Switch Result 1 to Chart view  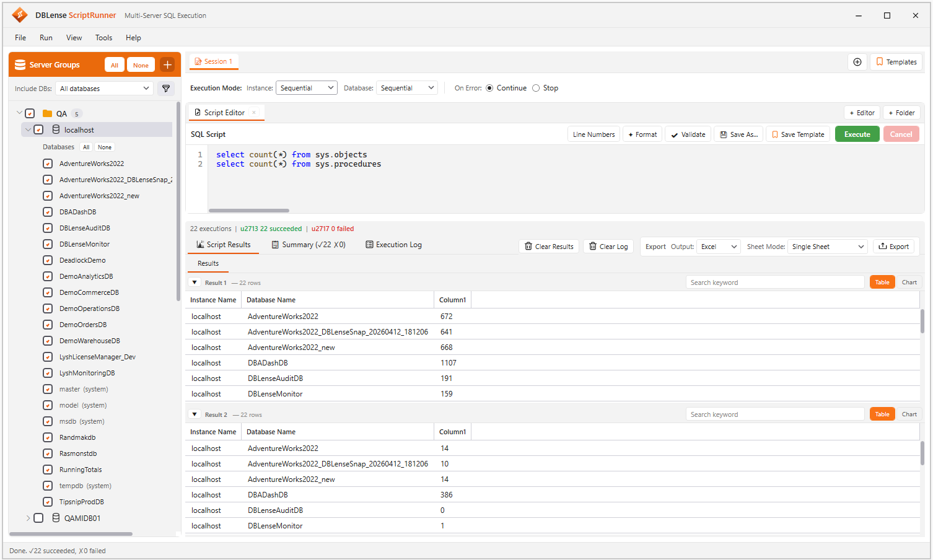pyautogui.click(x=909, y=282)
